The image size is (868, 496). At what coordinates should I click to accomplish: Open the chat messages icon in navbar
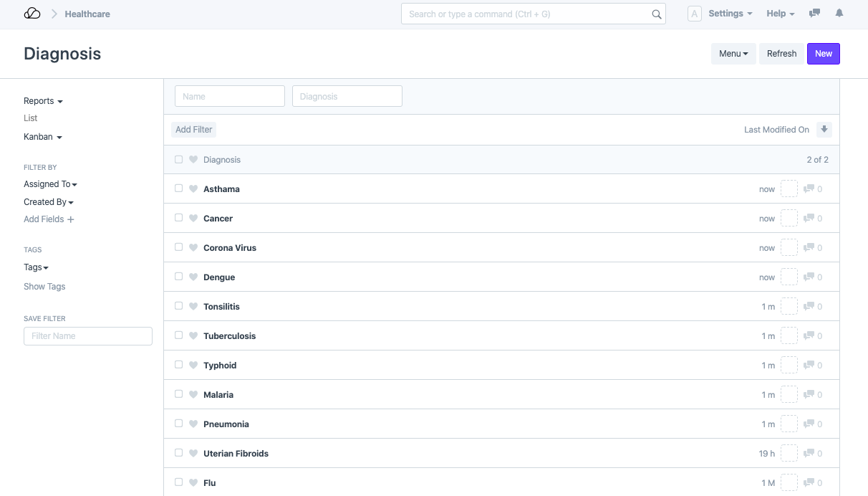click(x=814, y=14)
